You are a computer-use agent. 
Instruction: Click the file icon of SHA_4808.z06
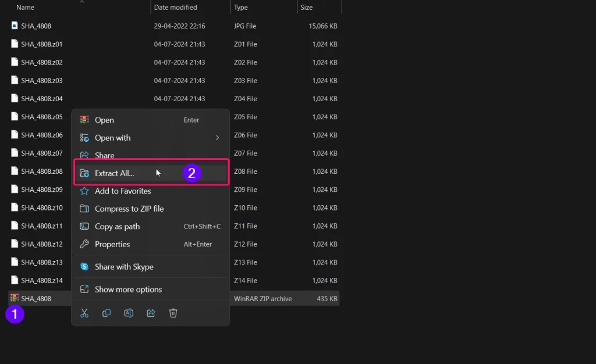[15, 135]
